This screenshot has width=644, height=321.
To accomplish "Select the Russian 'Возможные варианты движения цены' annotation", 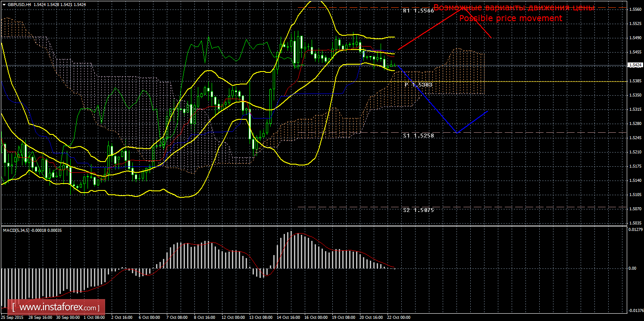I will [514, 8].
